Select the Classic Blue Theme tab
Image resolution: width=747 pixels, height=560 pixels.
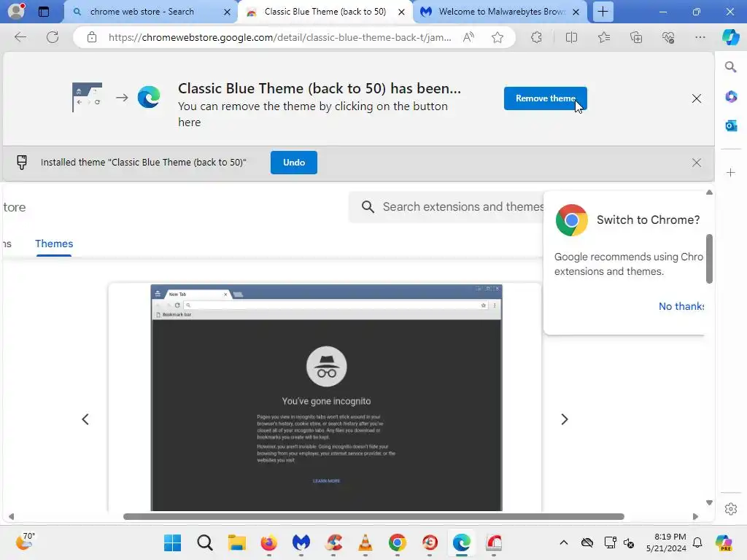tap(325, 12)
